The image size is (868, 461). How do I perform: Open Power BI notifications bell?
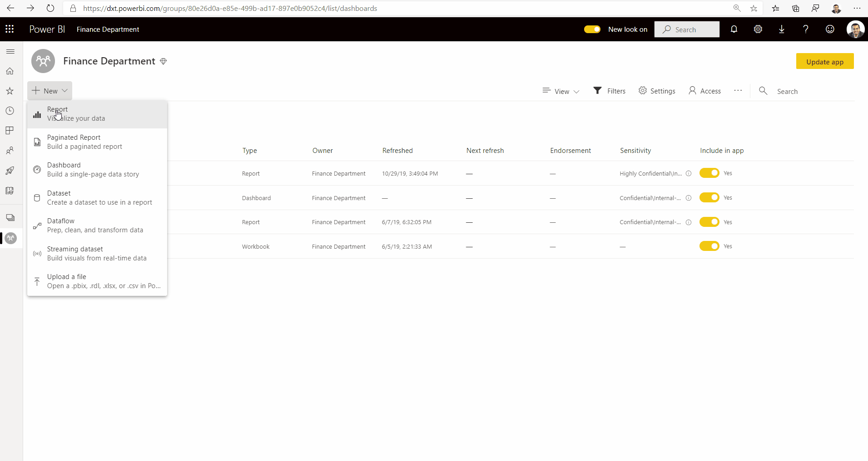point(734,29)
